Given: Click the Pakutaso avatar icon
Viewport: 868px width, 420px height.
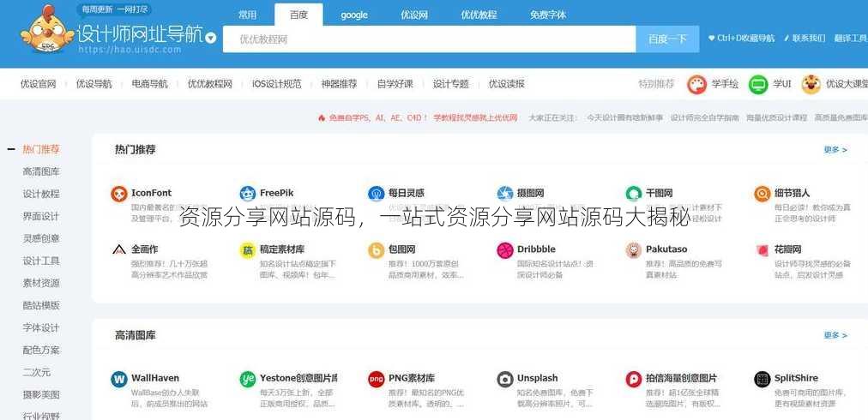Looking at the screenshot, I should click(x=633, y=250).
